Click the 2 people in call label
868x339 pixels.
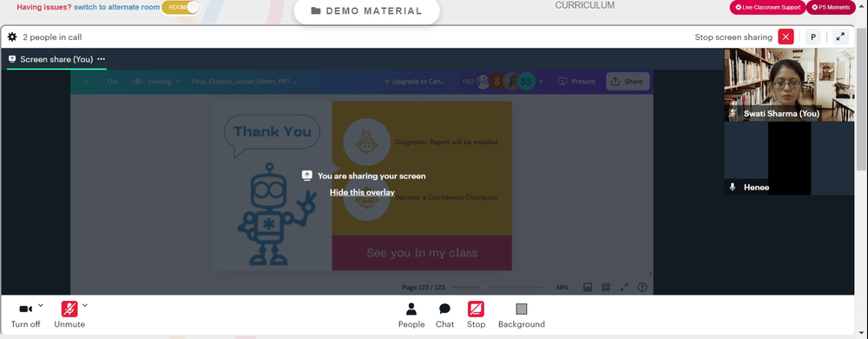[52, 37]
